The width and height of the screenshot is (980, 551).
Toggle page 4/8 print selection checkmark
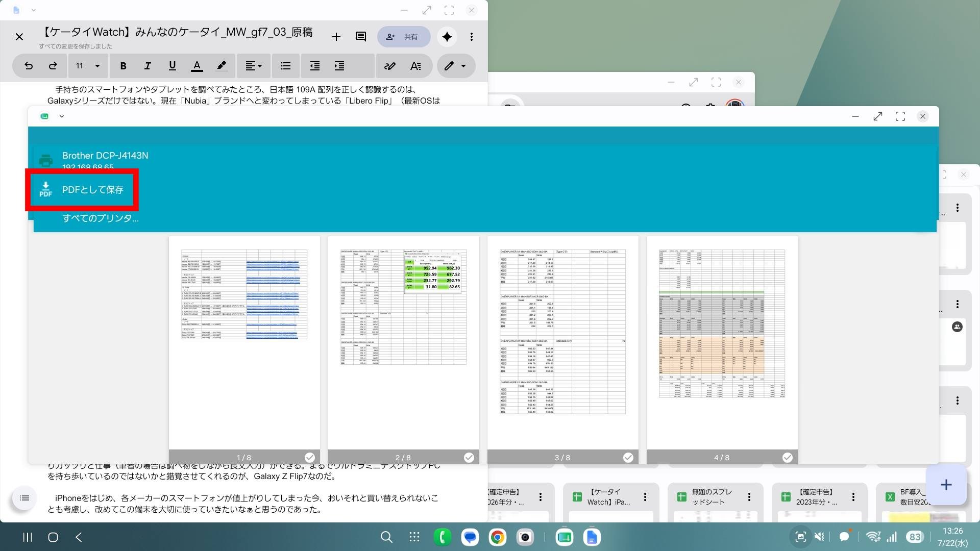tap(788, 458)
